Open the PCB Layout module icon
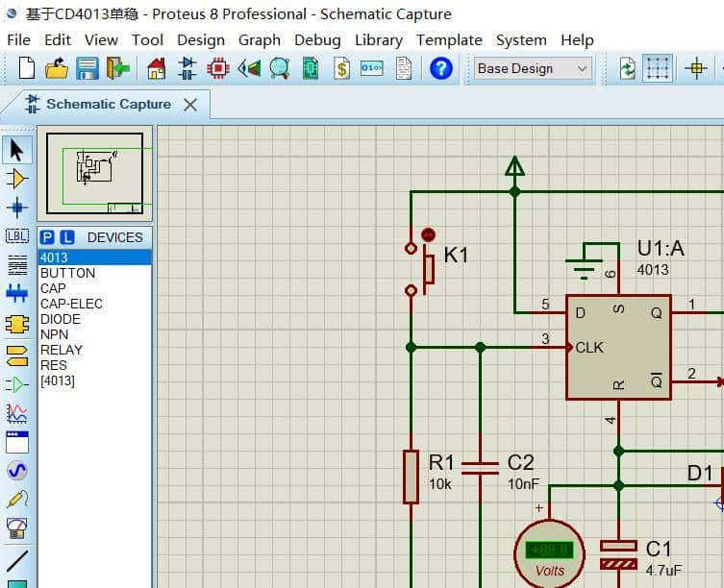 [218, 68]
